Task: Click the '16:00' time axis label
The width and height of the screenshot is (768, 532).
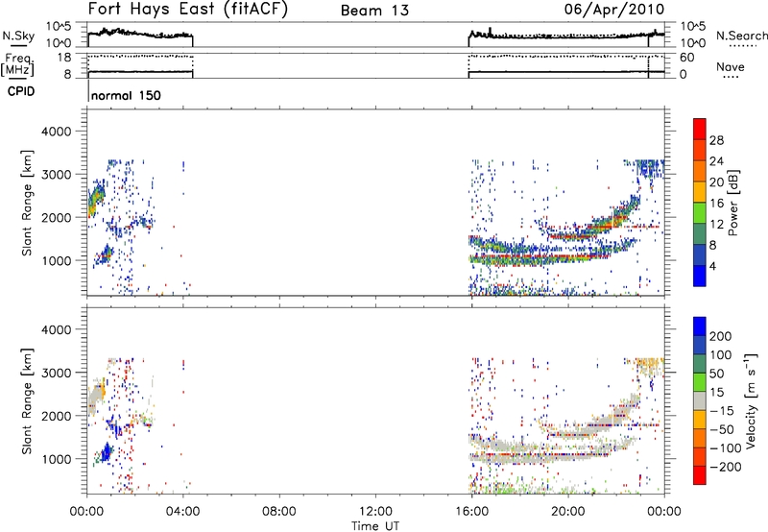Action: [471, 512]
